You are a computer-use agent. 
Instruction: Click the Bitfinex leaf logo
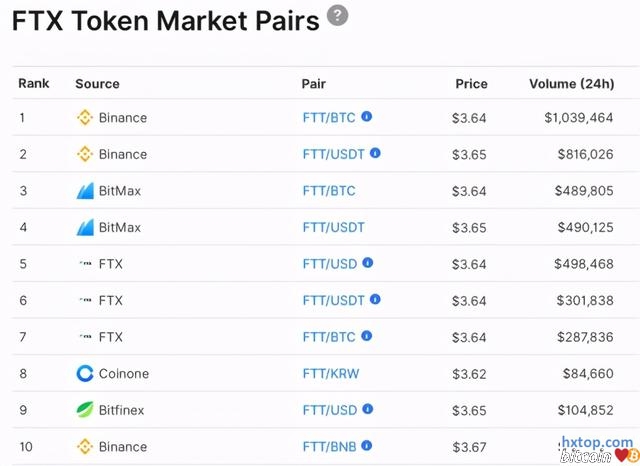point(85,410)
